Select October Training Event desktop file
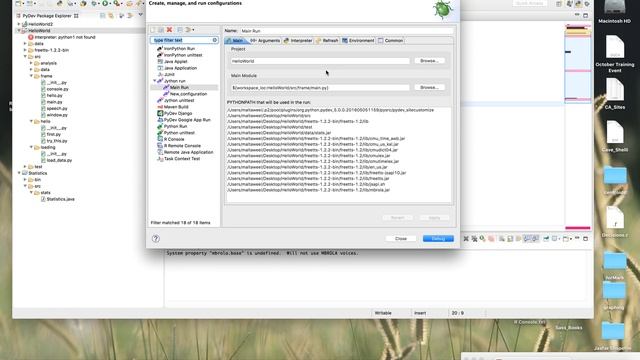The height and width of the screenshot is (360, 640). pyautogui.click(x=615, y=54)
